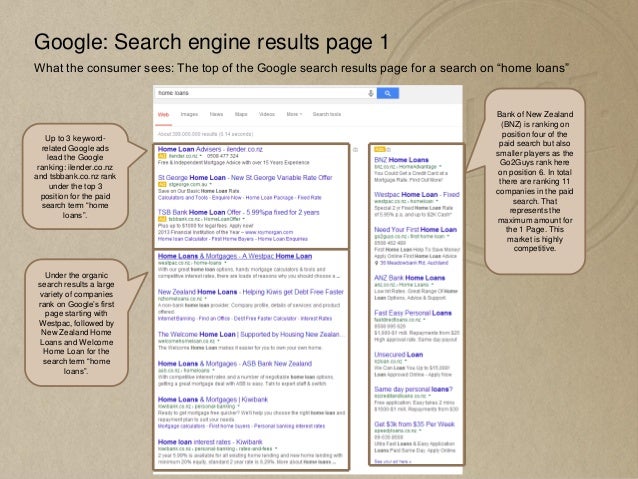Expand the More dropdown menu

tap(294, 114)
